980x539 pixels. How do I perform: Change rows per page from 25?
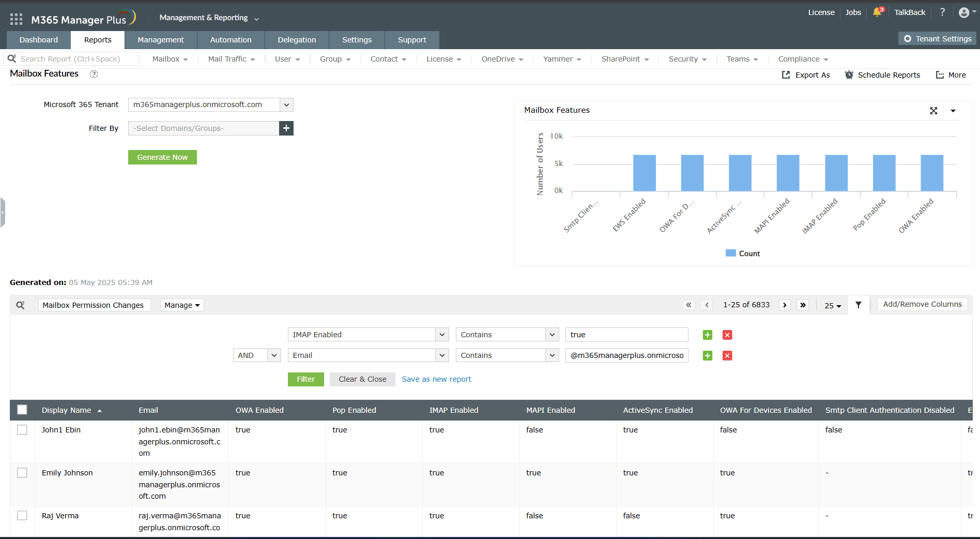pyautogui.click(x=833, y=306)
